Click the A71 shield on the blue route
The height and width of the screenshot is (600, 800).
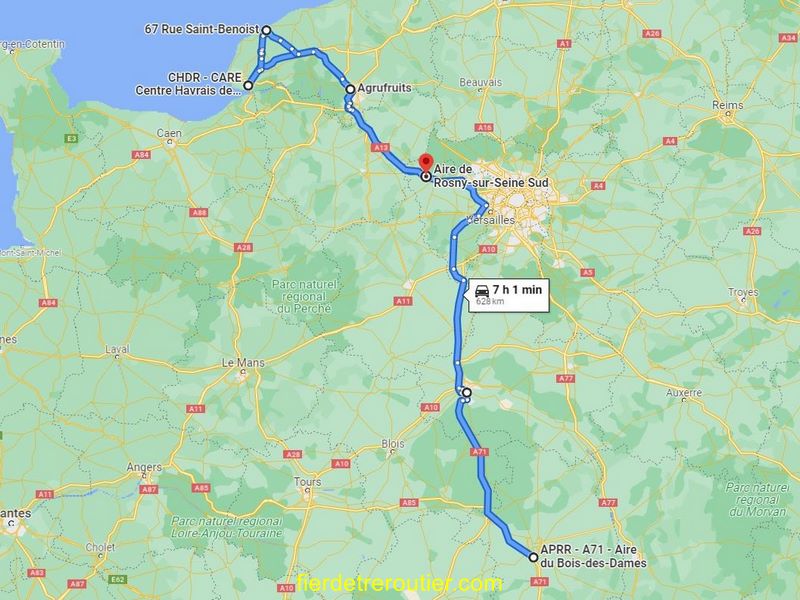pos(480,452)
